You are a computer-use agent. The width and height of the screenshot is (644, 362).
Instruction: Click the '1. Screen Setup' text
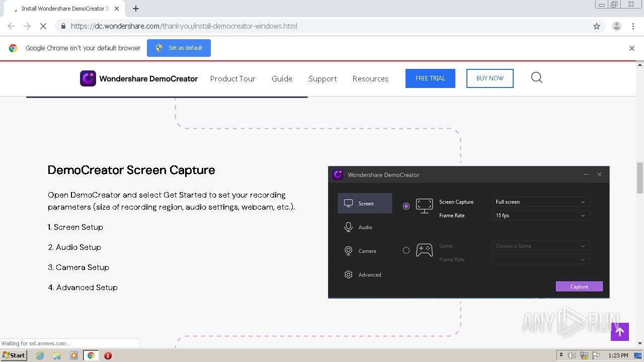point(75,227)
